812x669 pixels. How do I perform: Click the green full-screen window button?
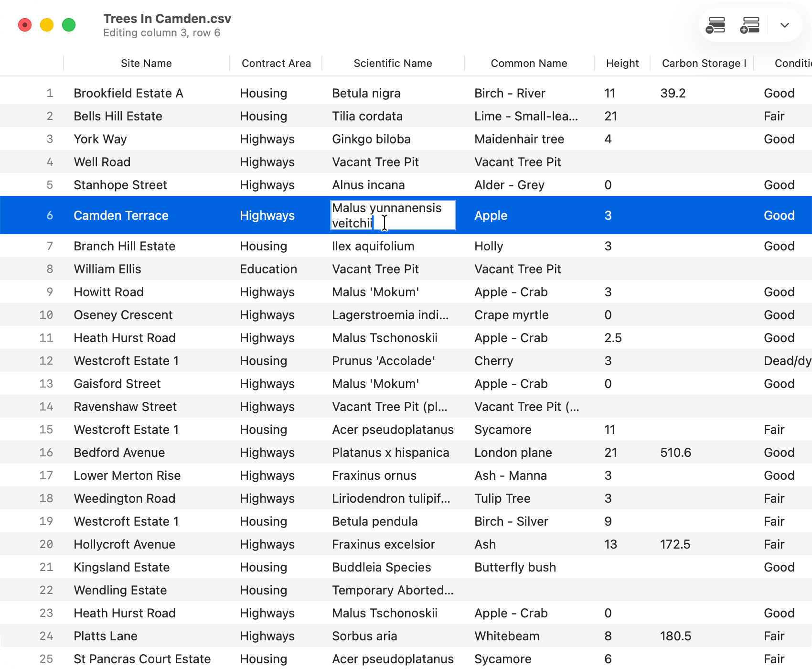pos(69,25)
